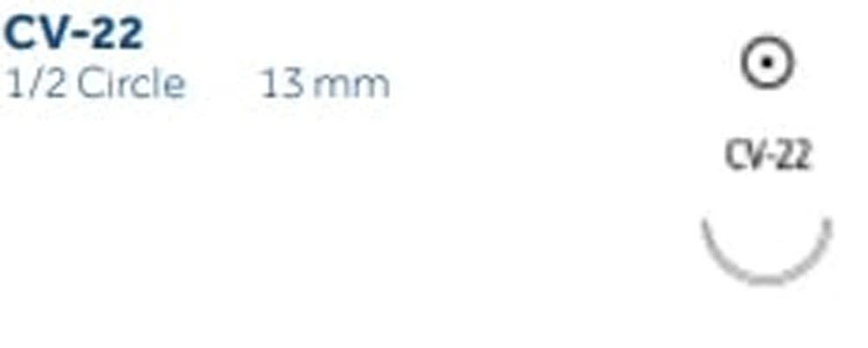Select the curved needle illustration
The image size is (868, 348).
(x=766, y=251)
